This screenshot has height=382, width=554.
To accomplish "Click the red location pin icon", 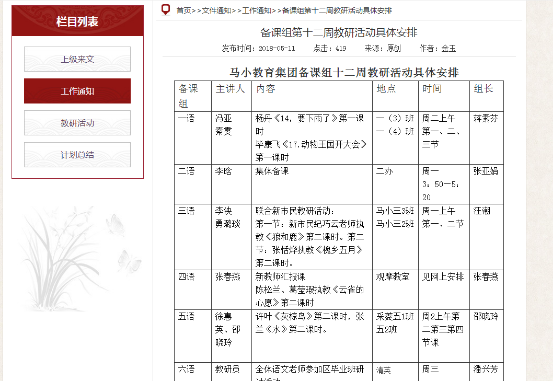I will coord(165,10).
